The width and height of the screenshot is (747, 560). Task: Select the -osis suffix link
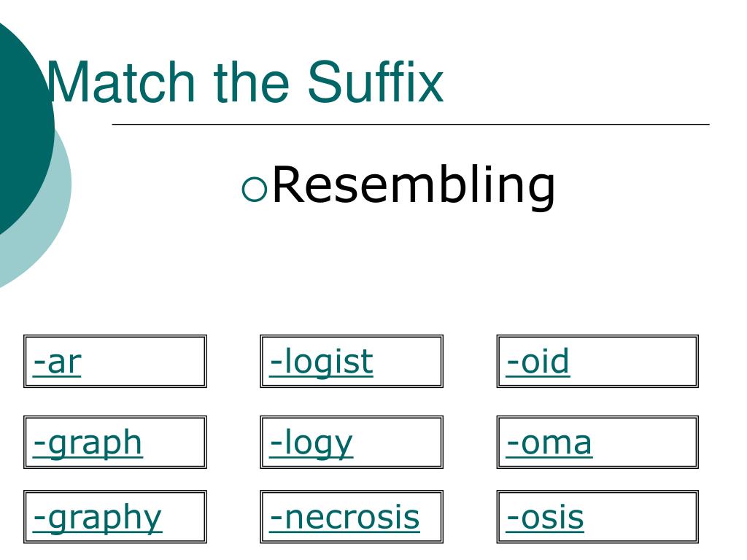(544, 518)
